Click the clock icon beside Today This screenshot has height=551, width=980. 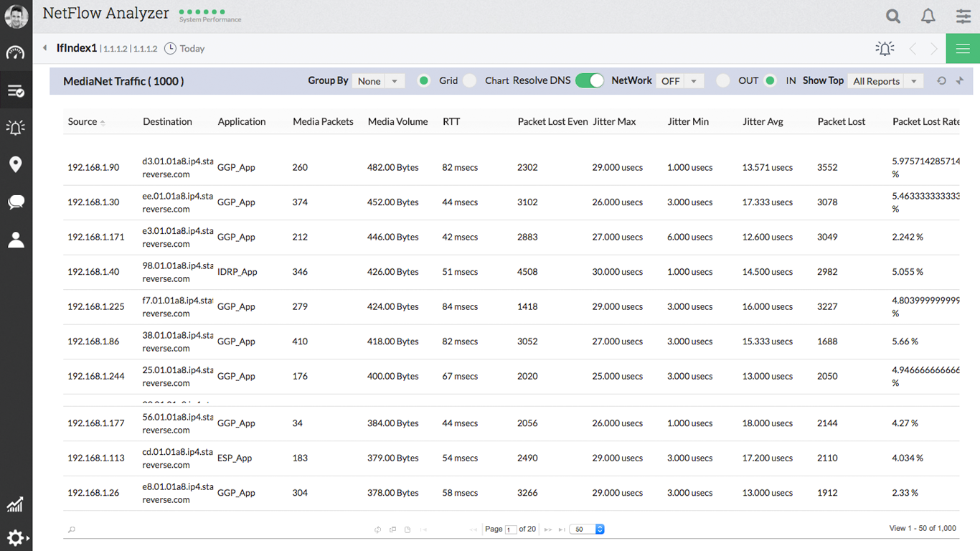(x=170, y=49)
